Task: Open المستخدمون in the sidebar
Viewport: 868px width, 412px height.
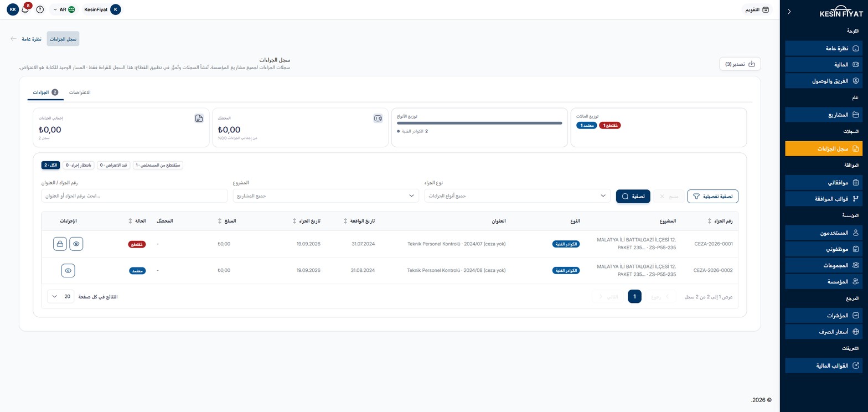Action: point(824,233)
